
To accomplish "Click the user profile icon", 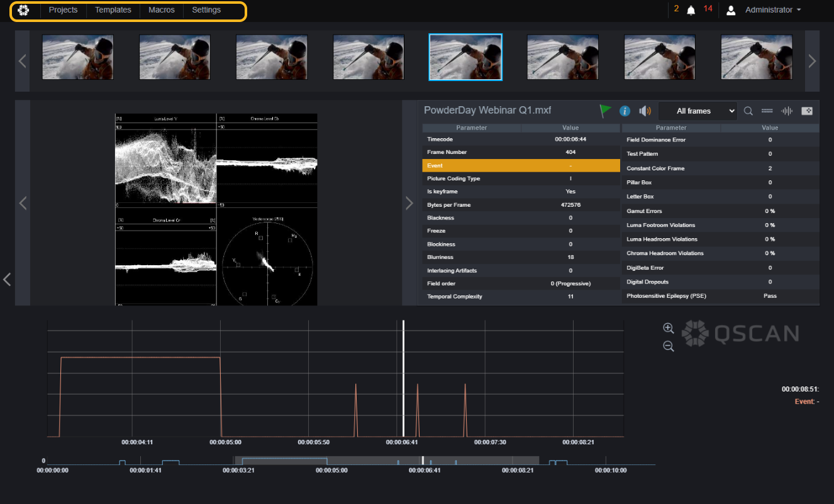I will (x=731, y=10).
